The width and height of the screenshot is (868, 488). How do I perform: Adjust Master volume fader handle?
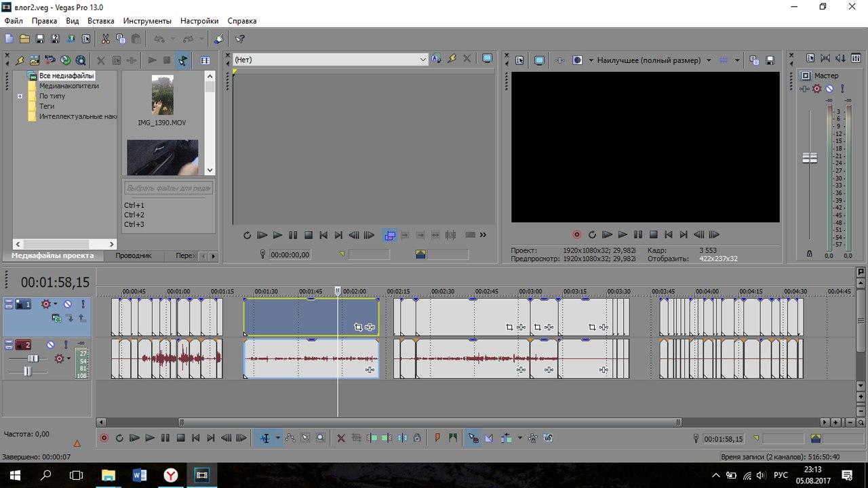(x=810, y=158)
